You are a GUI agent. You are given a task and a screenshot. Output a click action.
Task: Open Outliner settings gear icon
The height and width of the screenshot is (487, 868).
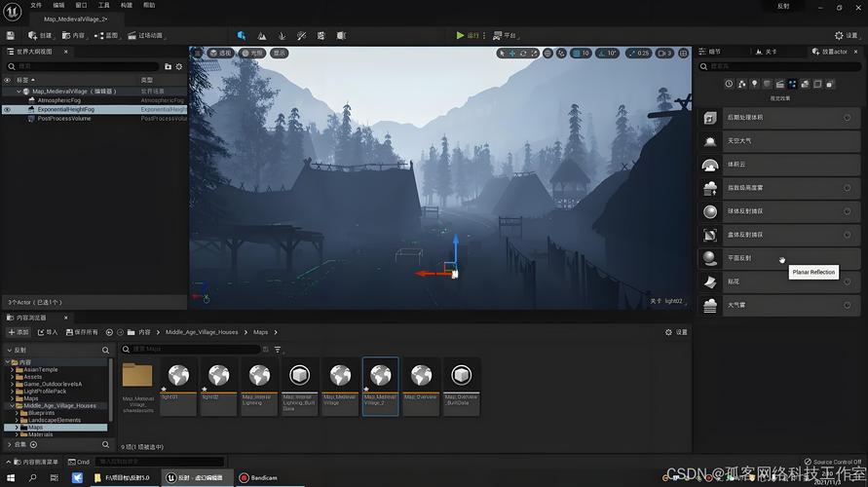(179, 66)
